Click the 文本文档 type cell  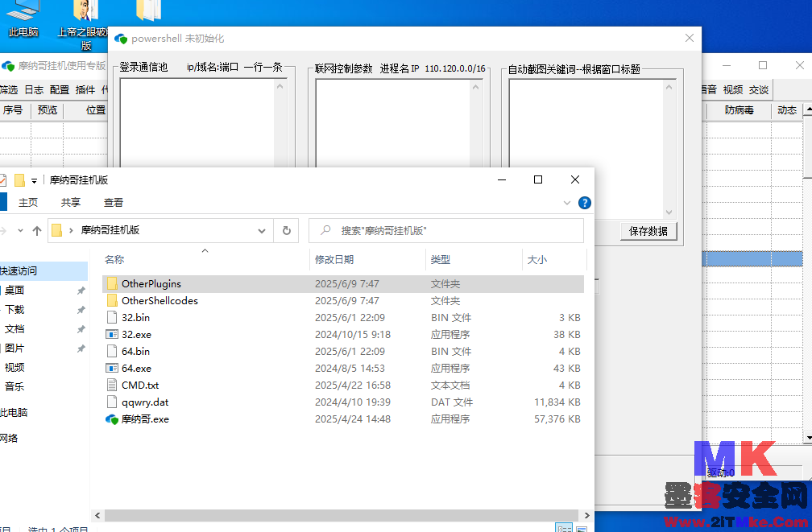click(x=450, y=386)
